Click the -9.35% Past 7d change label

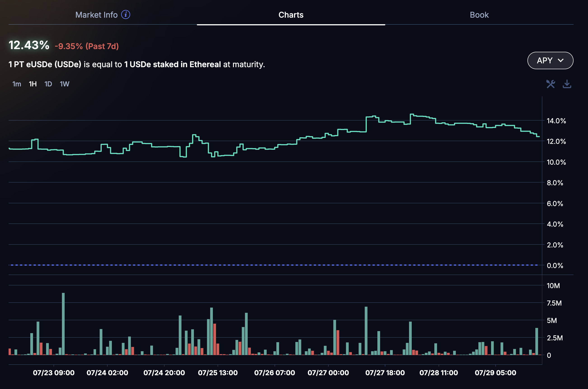(x=87, y=46)
